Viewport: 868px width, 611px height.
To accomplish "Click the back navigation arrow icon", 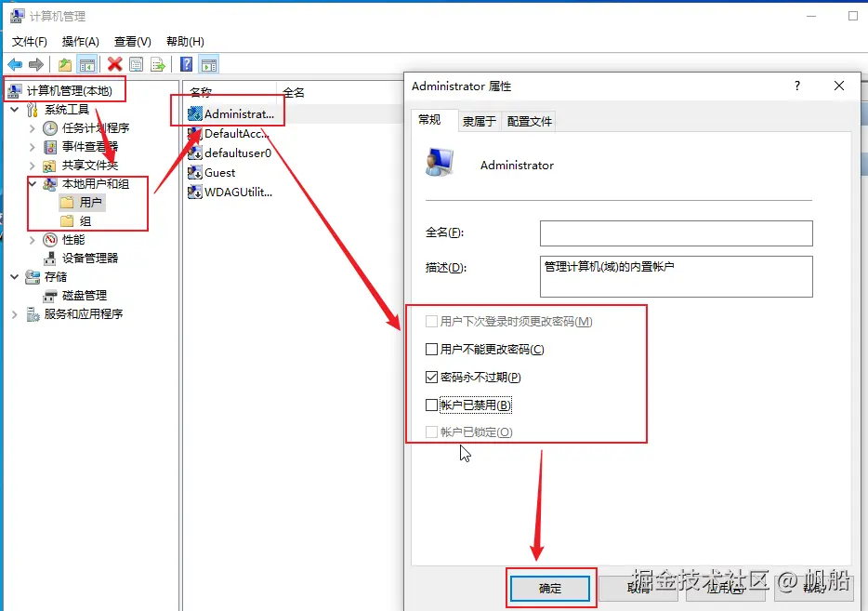I will tap(15, 63).
